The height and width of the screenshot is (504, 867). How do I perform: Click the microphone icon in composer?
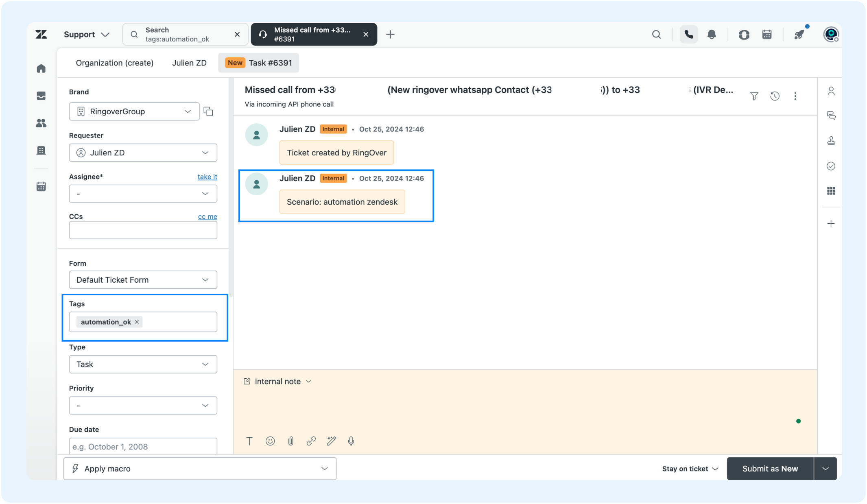tap(351, 441)
